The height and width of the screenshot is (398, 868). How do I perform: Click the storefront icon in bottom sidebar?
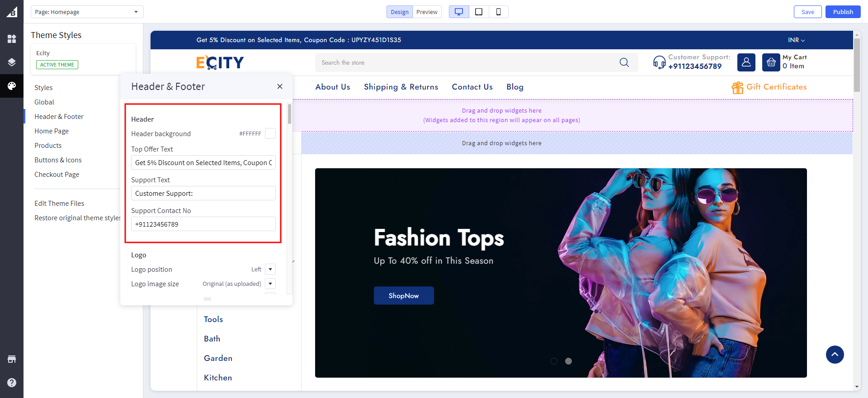[x=12, y=359]
